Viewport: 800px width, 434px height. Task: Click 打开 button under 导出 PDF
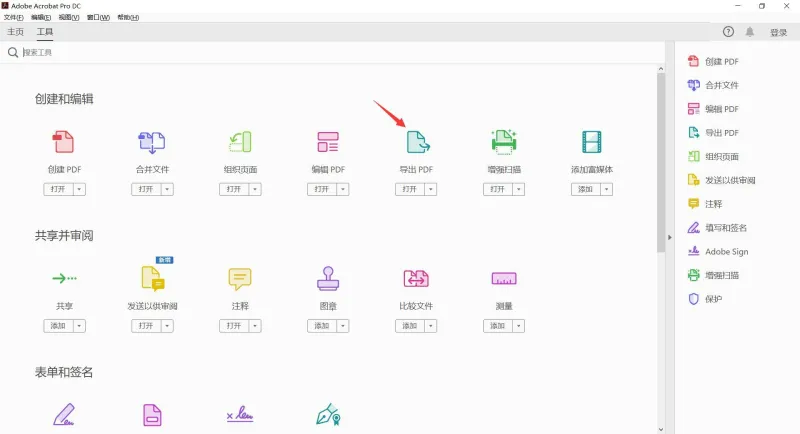click(x=410, y=189)
